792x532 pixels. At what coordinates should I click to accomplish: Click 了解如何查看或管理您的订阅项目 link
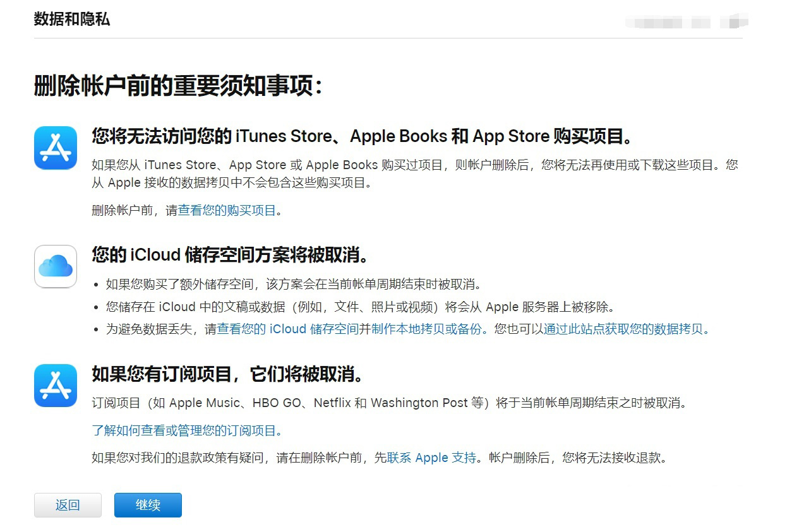coord(184,430)
